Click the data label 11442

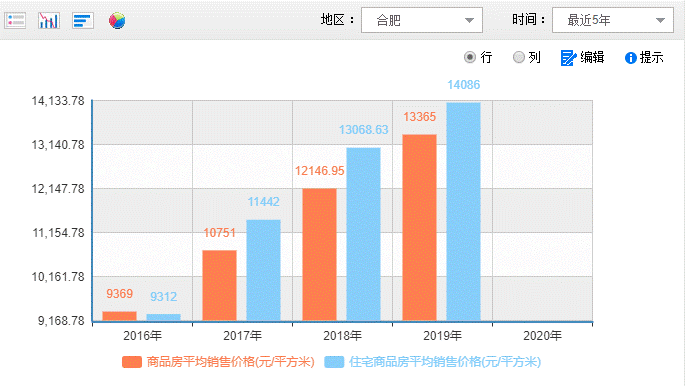pyautogui.click(x=263, y=202)
